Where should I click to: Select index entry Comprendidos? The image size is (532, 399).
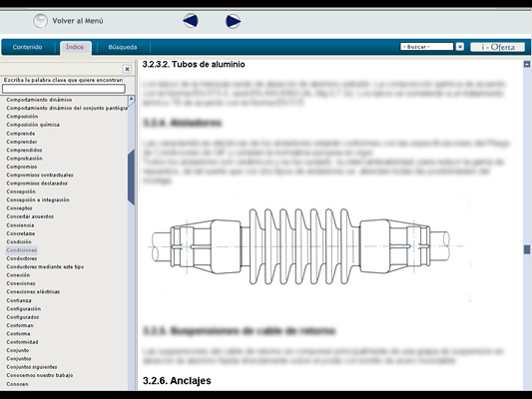pyautogui.click(x=24, y=150)
